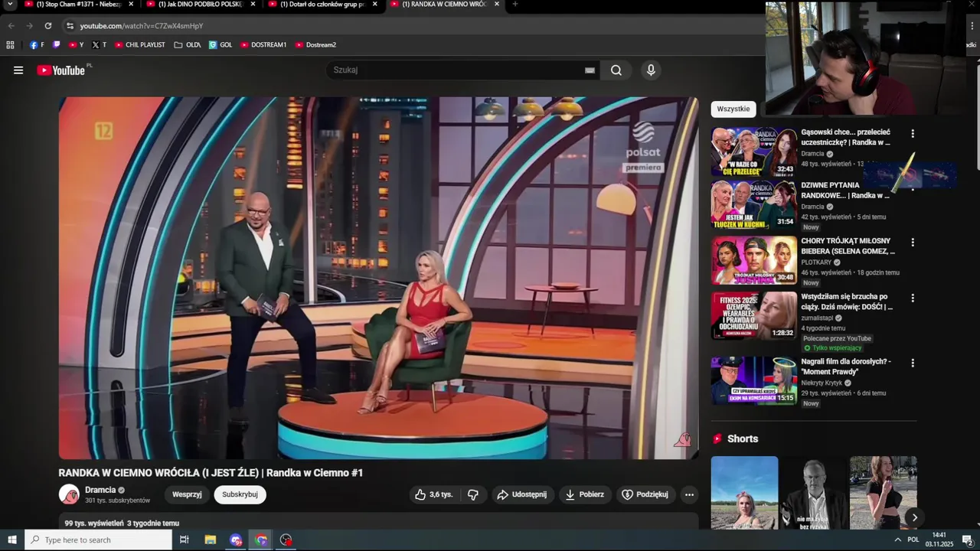Open the Nagrali film dla dorosłych title
980x551 pixels.
click(846, 367)
